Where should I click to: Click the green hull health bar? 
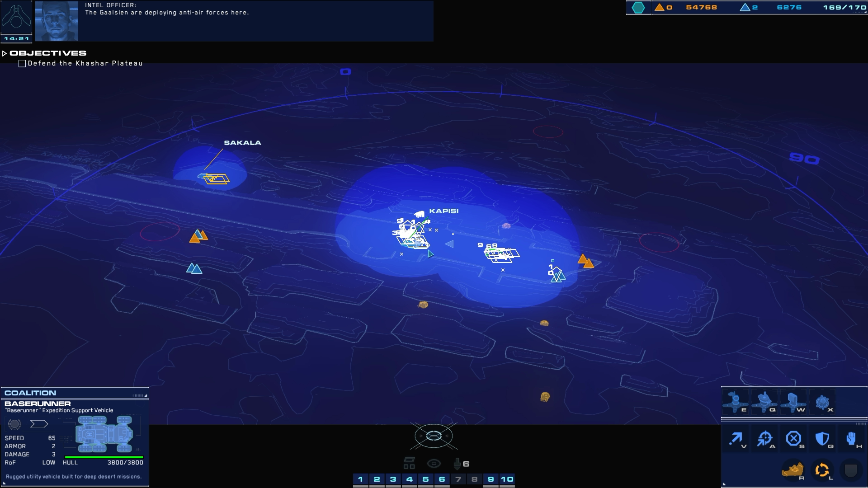click(104, 457)
